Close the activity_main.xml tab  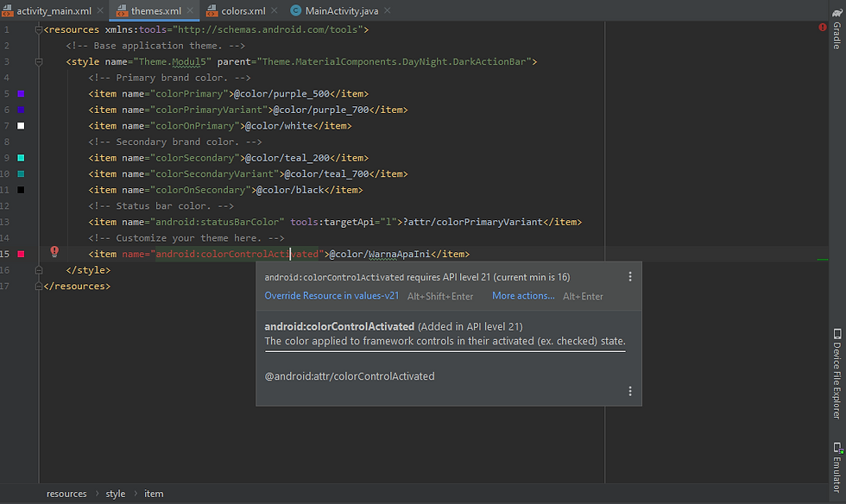(100, 10)
